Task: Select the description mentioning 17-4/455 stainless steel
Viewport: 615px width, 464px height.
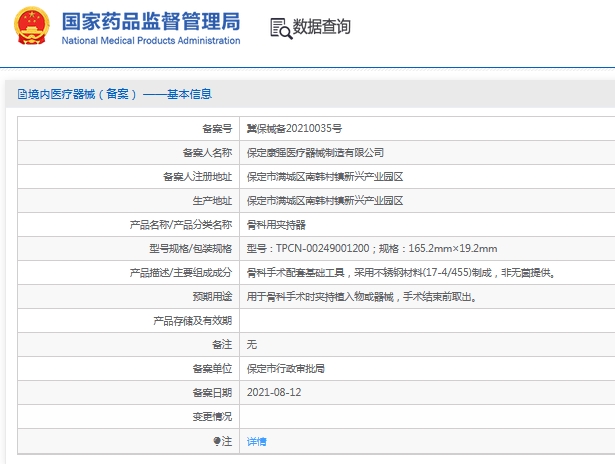Action: (x=401, y=273)
